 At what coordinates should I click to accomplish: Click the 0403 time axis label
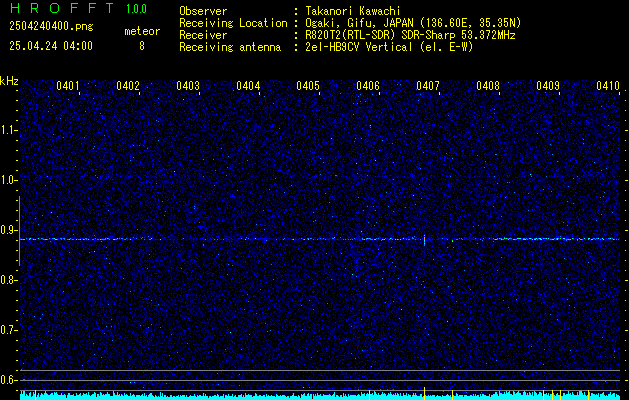pos(188,86)
